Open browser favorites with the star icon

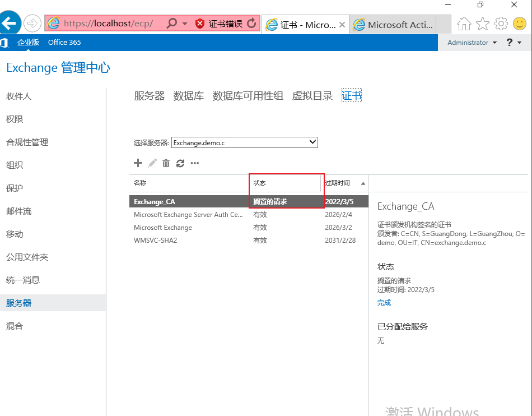tap(482, 24)
